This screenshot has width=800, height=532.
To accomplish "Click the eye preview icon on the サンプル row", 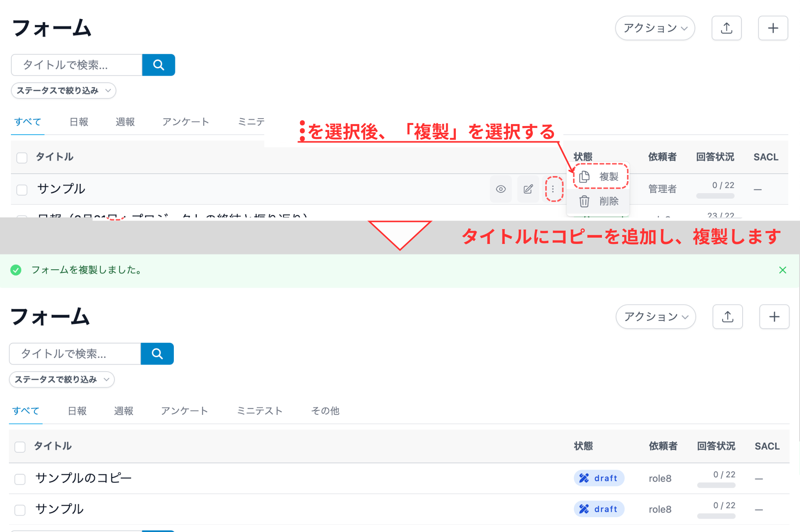I will (x=501, y=189).
